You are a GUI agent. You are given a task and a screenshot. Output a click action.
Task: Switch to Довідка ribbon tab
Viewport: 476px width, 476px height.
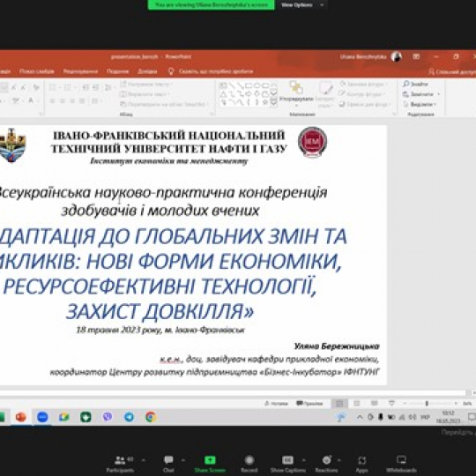pyautogui.click(x=147, y=71)
